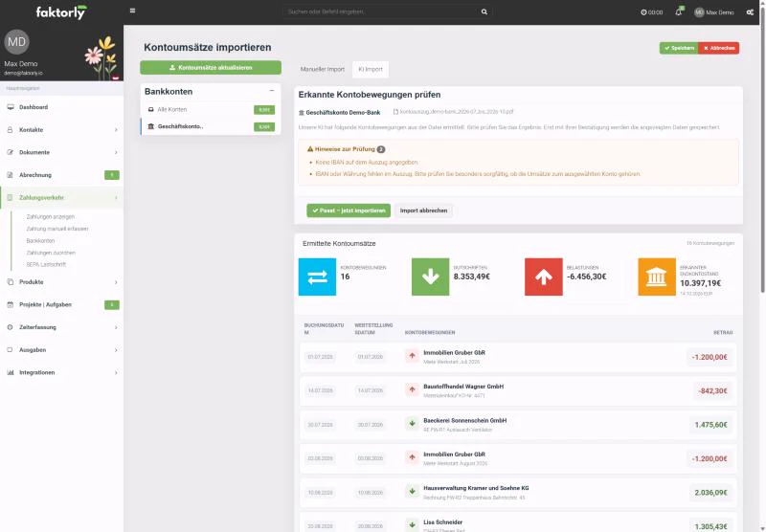The image size is (766, 532).
Task: Expand the Zeiterfassung sidebar menu
Action: (62, 327)
